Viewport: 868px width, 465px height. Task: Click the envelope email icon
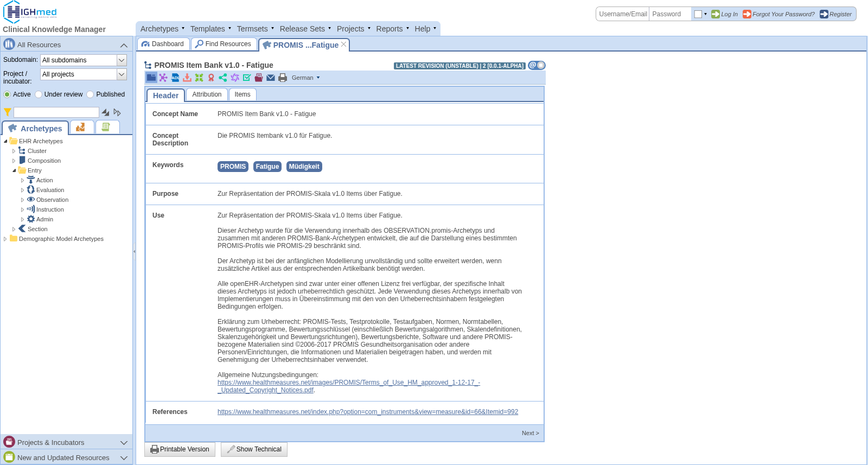[271, 78]
